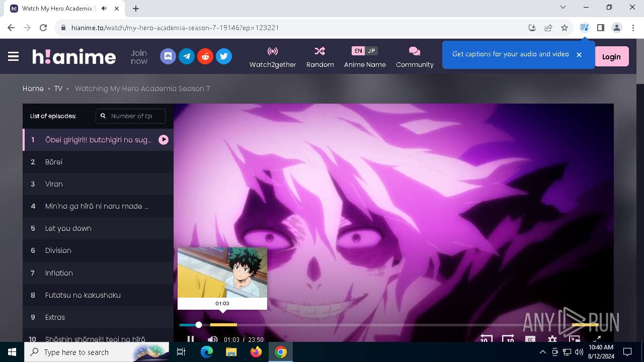Install app icon in the address bar

(532, 28)
